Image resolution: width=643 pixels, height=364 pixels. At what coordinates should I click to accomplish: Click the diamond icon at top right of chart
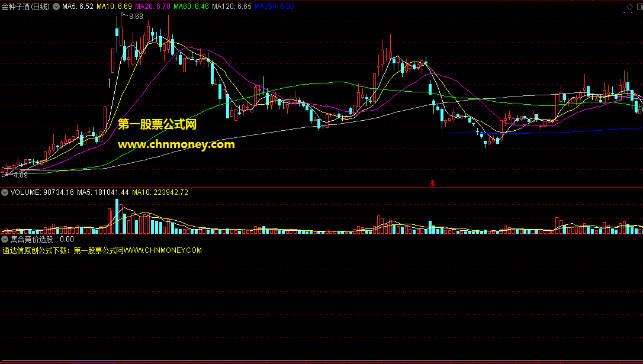click(x=629, y=7)
